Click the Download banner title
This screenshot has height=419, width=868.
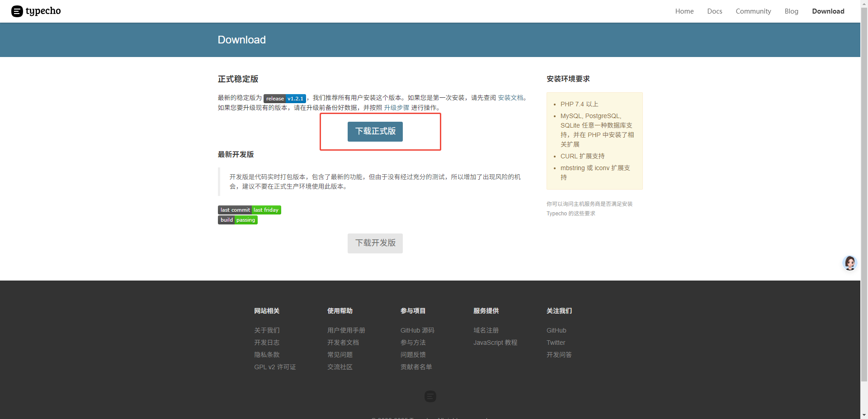coord(242,40)
